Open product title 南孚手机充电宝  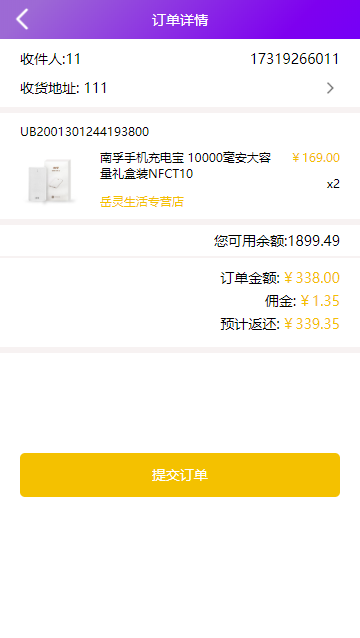(185, 166)
